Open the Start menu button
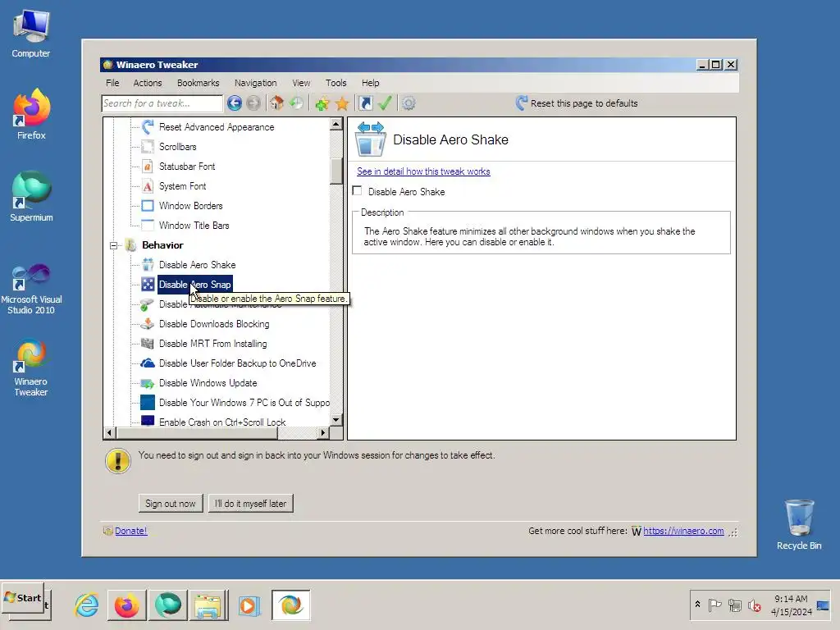Viewport: 840px width, 630px height. (23, 598)
